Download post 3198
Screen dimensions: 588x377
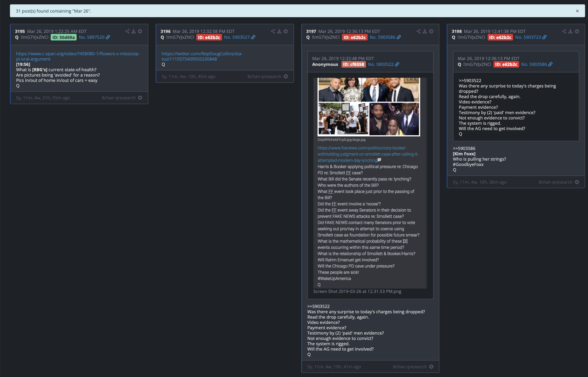570,31
